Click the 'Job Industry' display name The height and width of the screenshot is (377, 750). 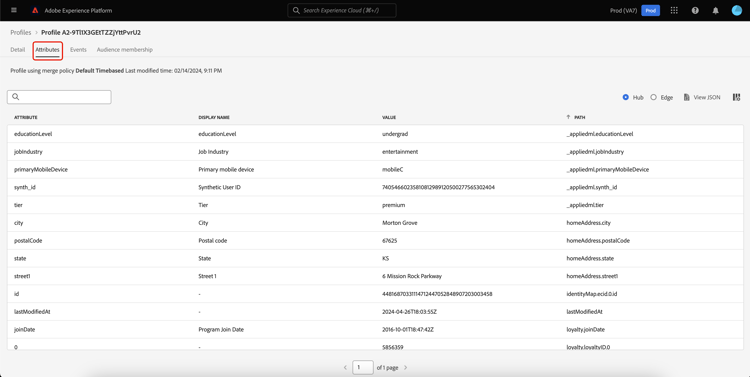coord(213,152)
